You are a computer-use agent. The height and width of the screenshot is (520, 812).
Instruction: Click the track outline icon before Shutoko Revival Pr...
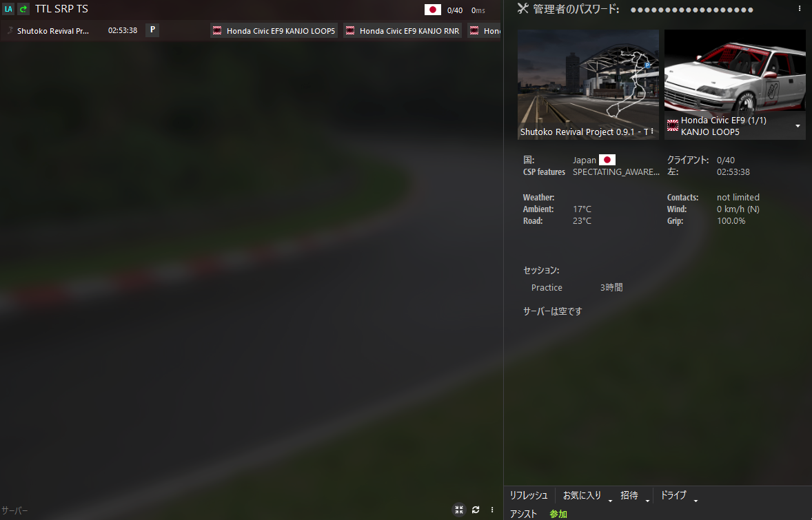(x=10, y=30)
